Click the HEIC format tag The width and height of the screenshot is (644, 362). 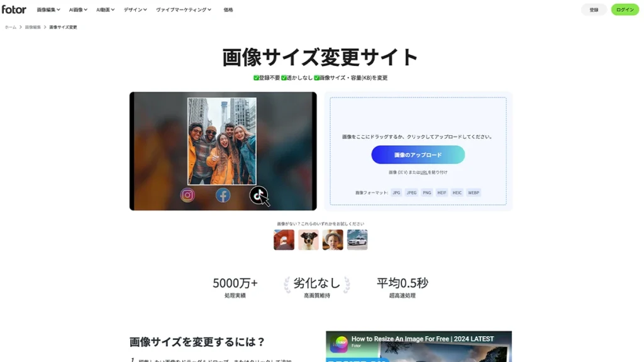(x=457, y=192)
